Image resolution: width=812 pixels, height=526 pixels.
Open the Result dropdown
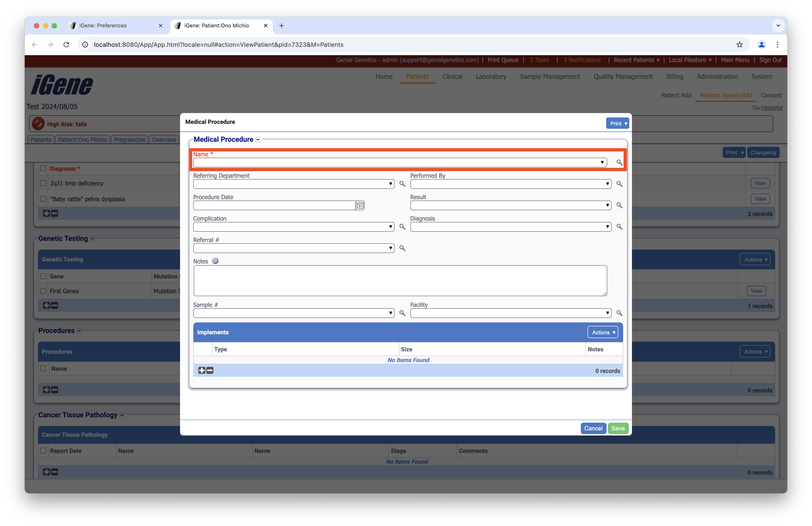510,206
